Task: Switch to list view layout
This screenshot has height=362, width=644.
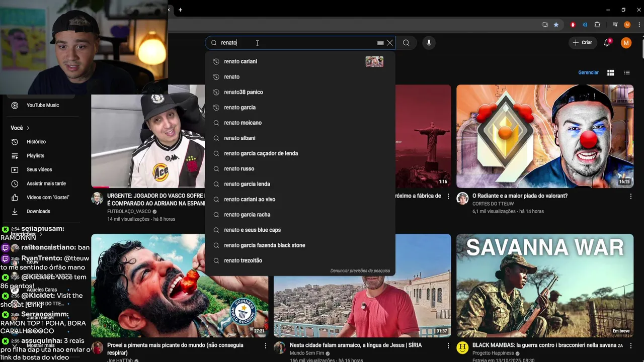Action: tap(627, 72)
